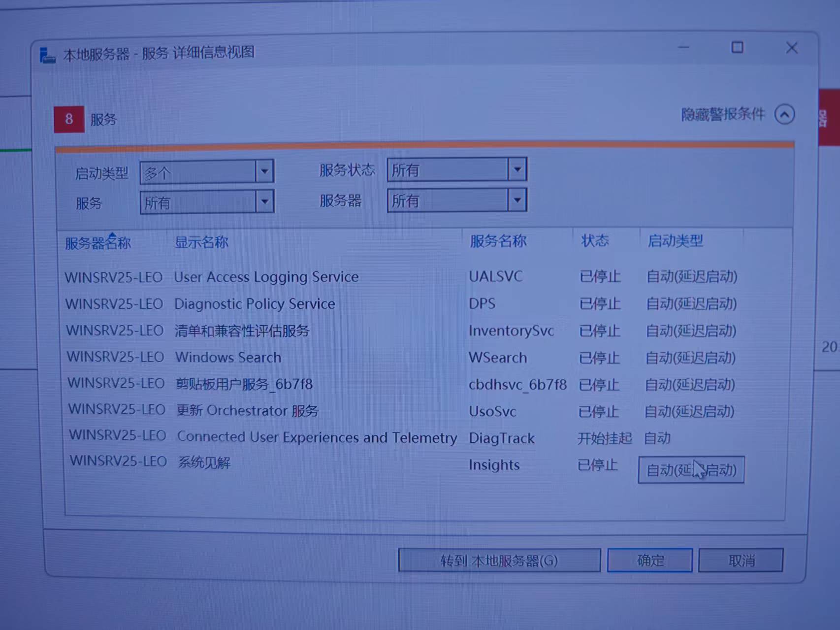Click the Server Manager icon in title bar
The image size is (840, 630).
(47, 55)
